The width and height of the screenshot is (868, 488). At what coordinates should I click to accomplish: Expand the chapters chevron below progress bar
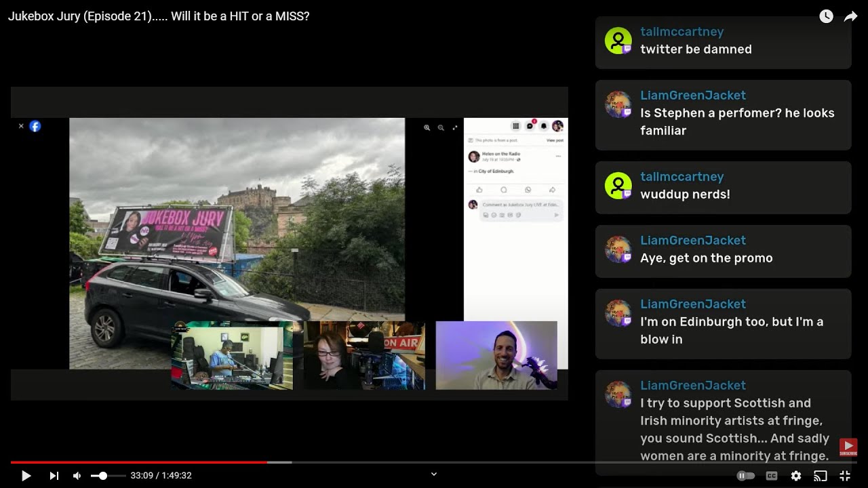point(434,474)
